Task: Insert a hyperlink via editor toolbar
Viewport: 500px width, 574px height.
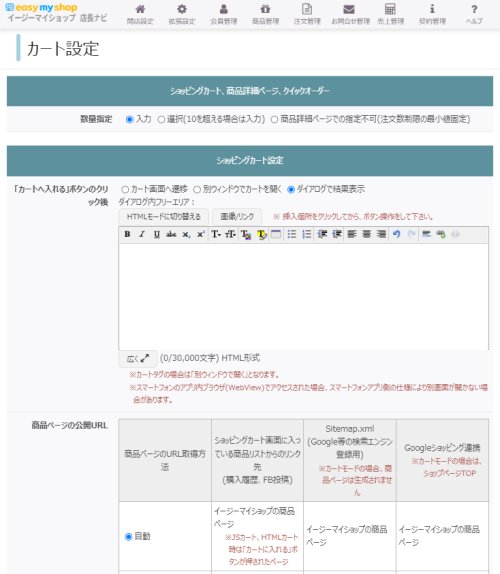Action: 441,234
